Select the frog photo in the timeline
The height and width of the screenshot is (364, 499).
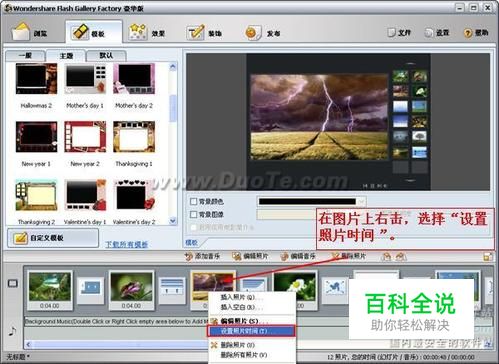click(50, 290)
